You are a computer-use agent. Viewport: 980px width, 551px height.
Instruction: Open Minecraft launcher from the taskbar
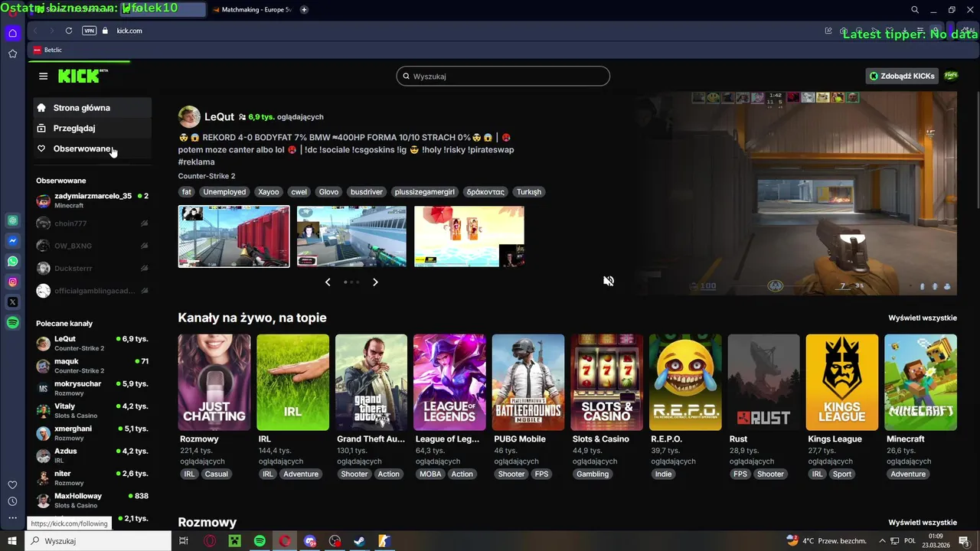pos(234,541)
